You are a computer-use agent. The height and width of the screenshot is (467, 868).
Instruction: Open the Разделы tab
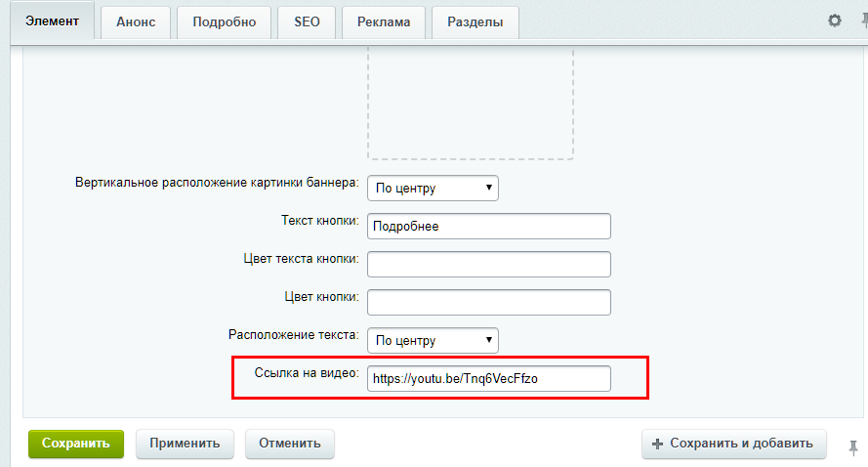(x=475, y=21)
